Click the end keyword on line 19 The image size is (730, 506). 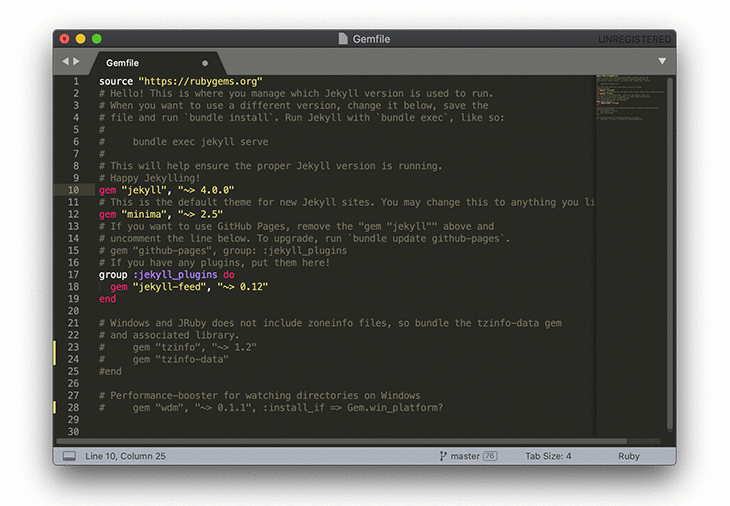pos(108,299)
